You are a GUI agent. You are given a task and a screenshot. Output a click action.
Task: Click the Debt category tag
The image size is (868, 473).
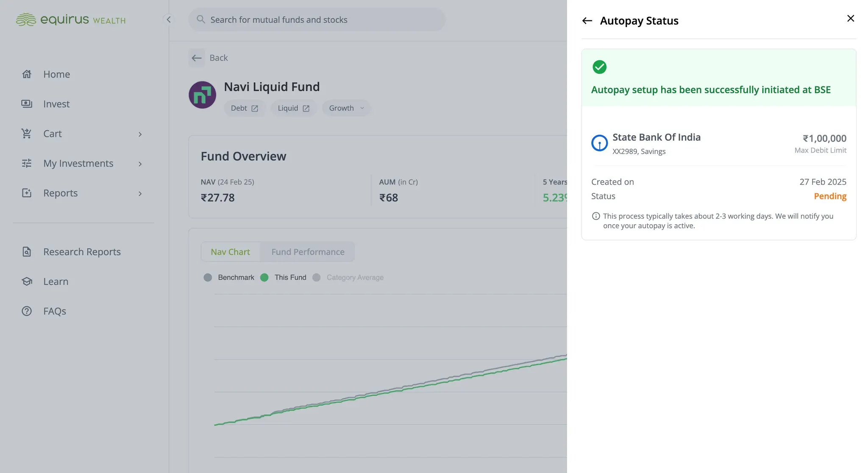245,108
